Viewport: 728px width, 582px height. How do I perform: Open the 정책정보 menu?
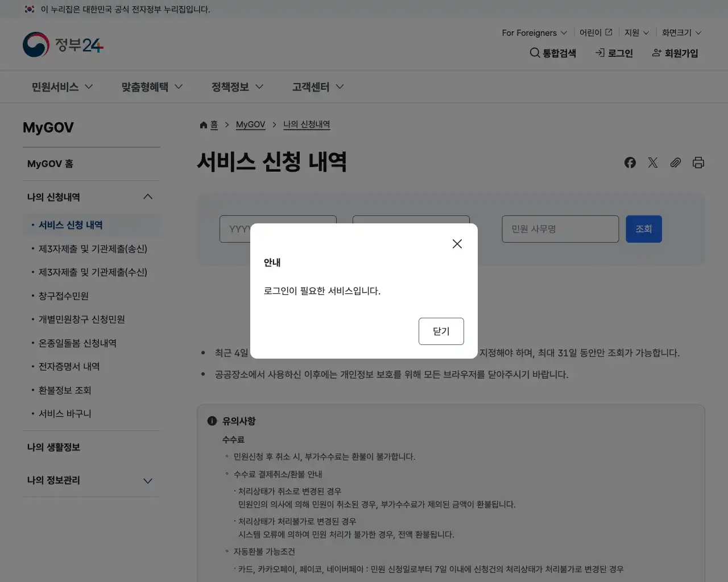click(238, 87)
